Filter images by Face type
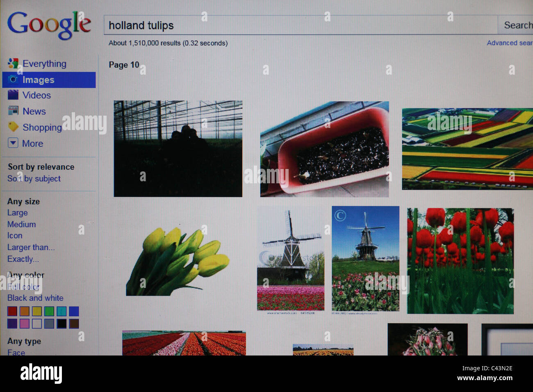The height and width of the screenshot is (392, 533). [16, 352]
